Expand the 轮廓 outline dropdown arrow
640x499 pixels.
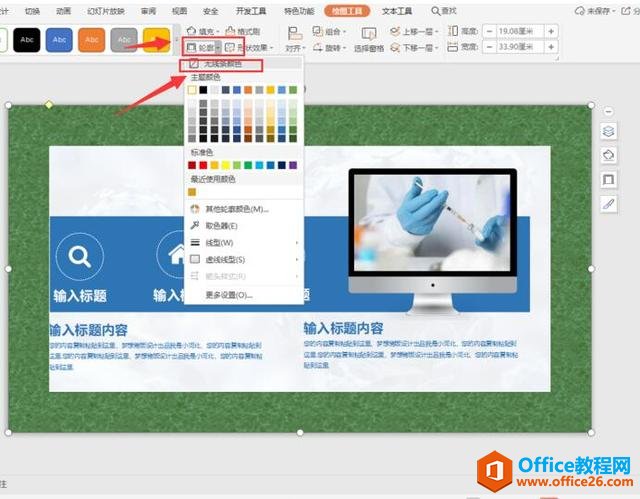click(x=218, y=48)
